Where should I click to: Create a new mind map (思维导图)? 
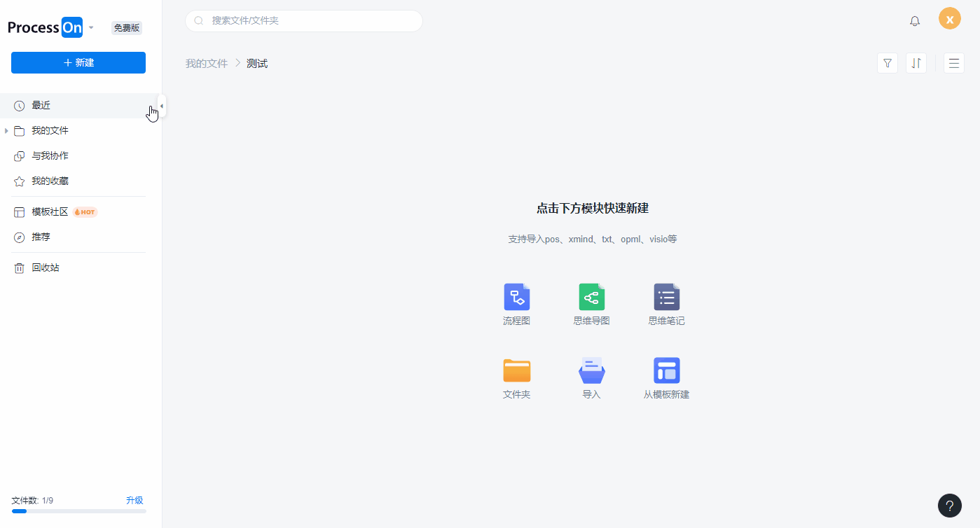tap(592, 297)
